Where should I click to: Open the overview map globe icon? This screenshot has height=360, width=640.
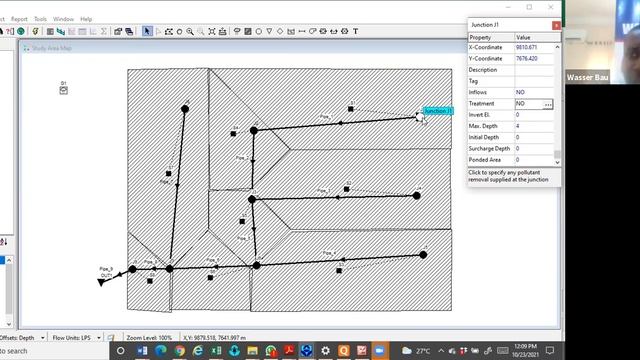(x=20, y=31)
